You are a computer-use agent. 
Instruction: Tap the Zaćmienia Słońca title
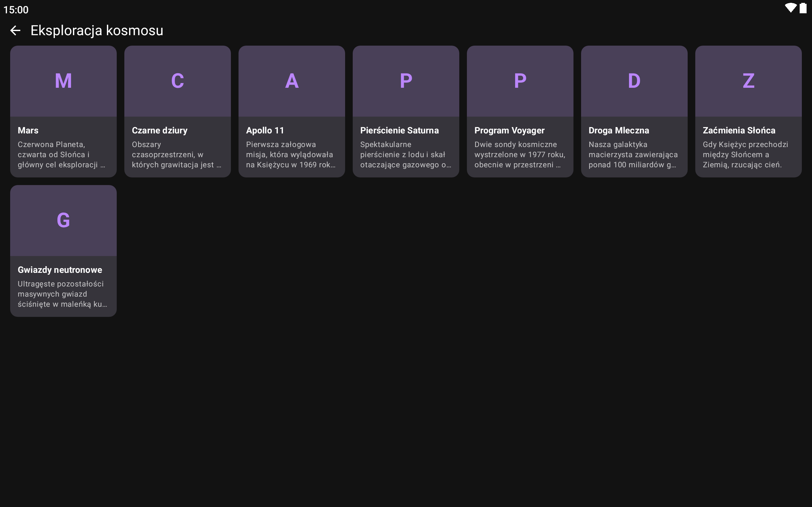coord(739,131)
